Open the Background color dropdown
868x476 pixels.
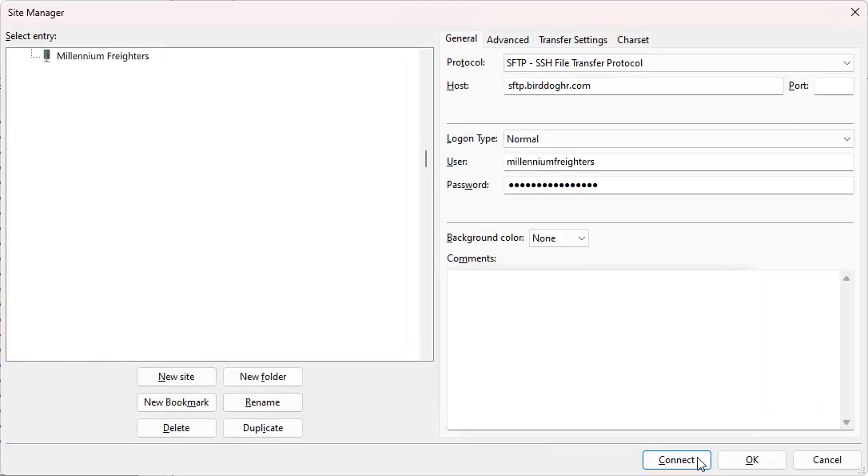point(559,238)
